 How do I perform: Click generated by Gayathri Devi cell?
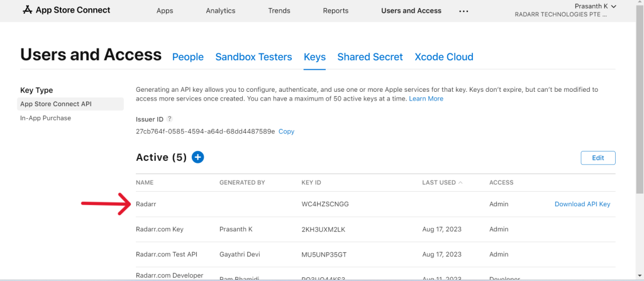click(238, 255)
